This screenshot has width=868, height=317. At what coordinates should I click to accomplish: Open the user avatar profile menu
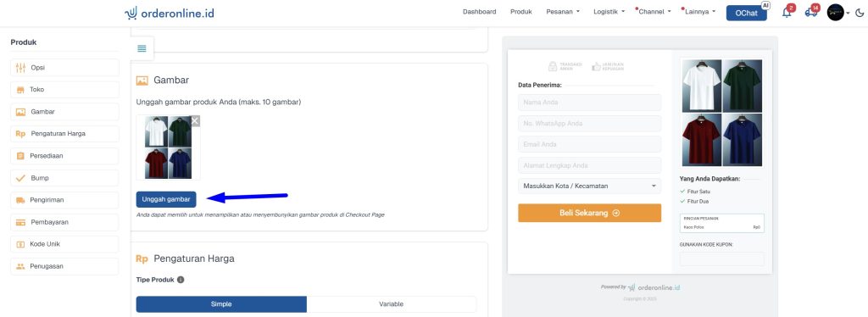[x=835, y=12]
